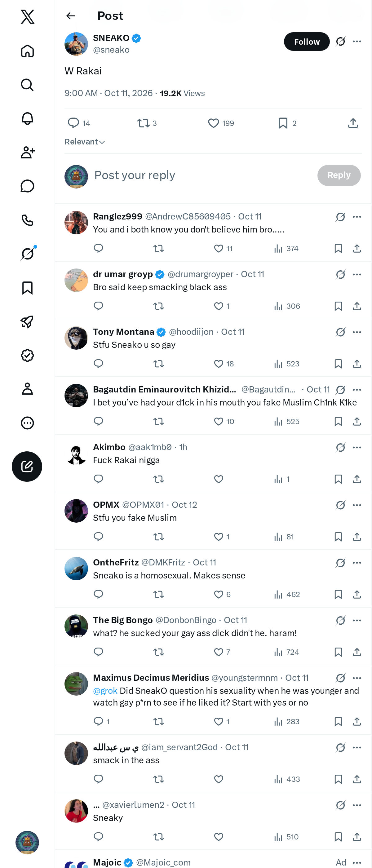This screenshot has width=372, height=868.
Task: Open Verified Orgs badge icon in sidebar
Action: (27, 356)
